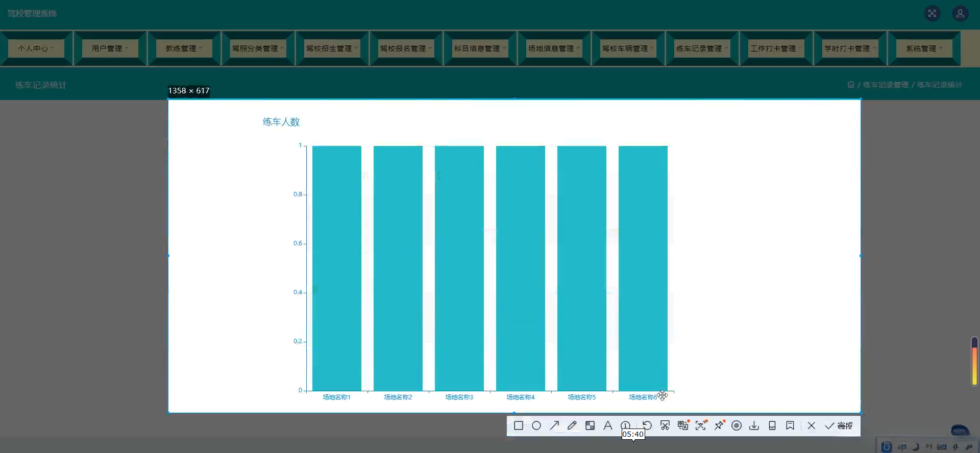This screenshot has width=980, height=453.
Task: Cancel the screenshot with the X icon
Action: [812, 425]
